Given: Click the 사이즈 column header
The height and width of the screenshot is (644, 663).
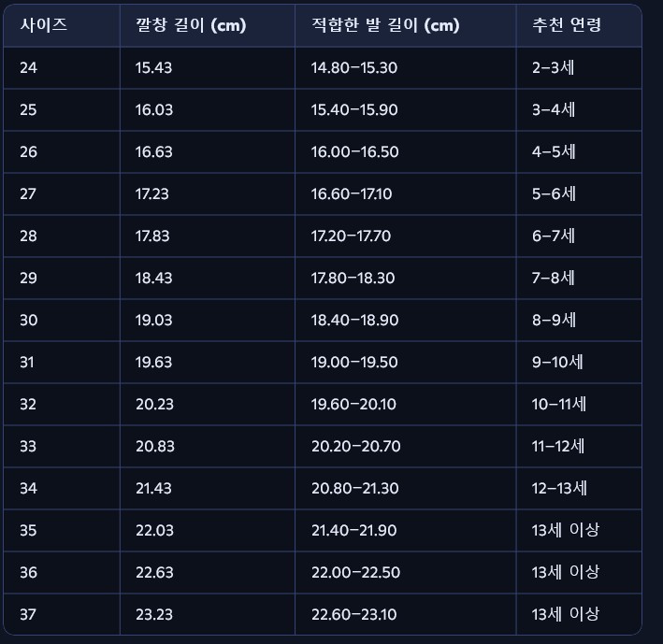Looking at the screenshot, I should 43,25.
